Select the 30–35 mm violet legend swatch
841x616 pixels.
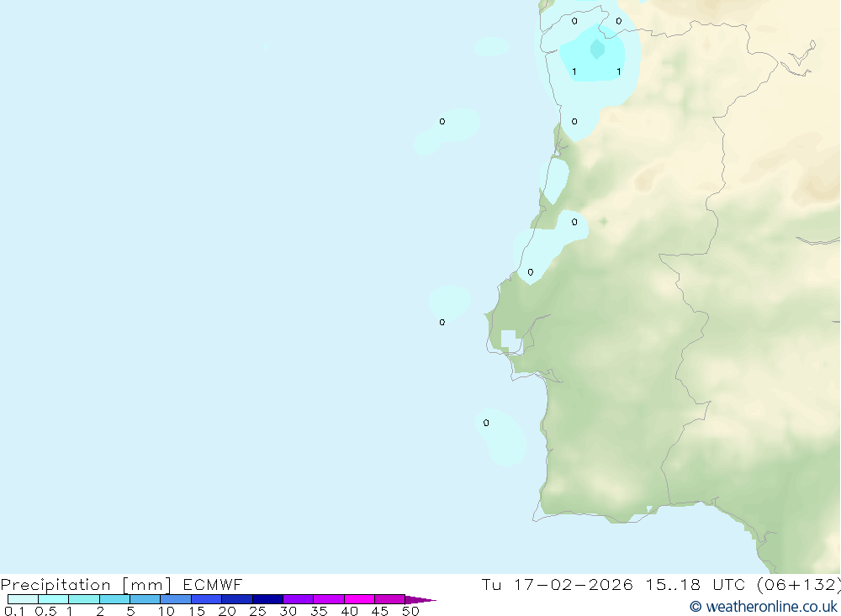click(299, 599)
